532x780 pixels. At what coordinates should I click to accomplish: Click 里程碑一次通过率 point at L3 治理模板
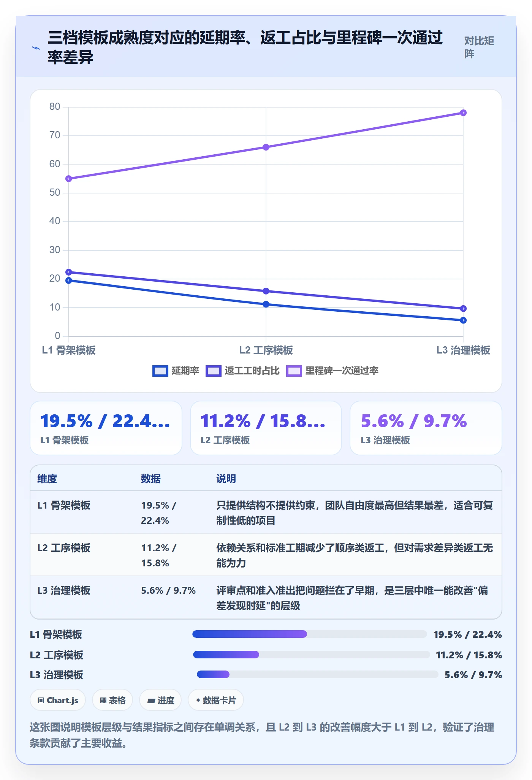(463, 113)
